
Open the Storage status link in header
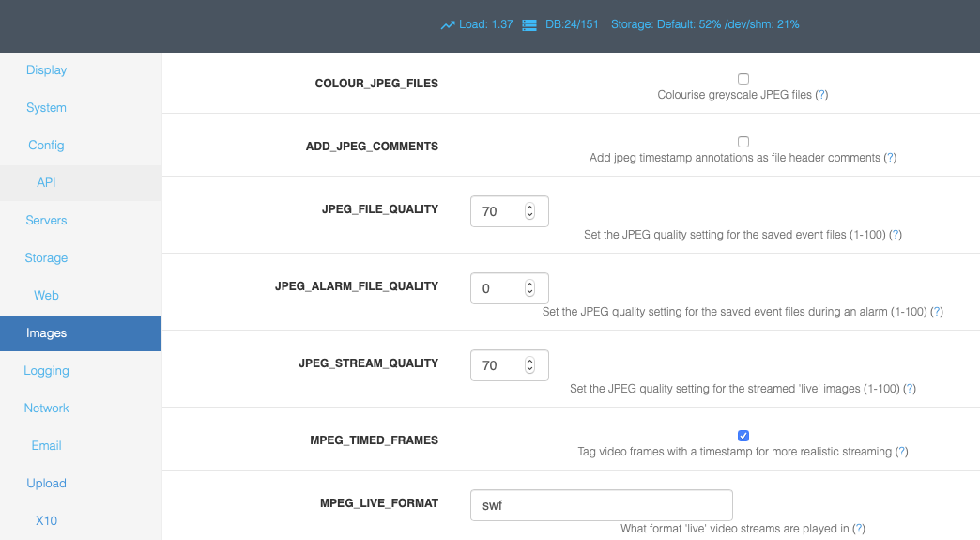click(705, 24)
